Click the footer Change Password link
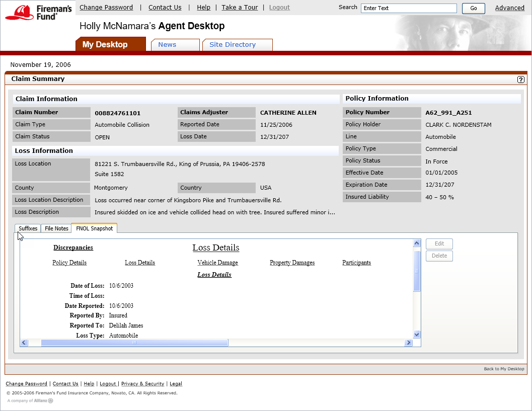The height and width of the screenshot is (411, 532). tap(26, 383)
